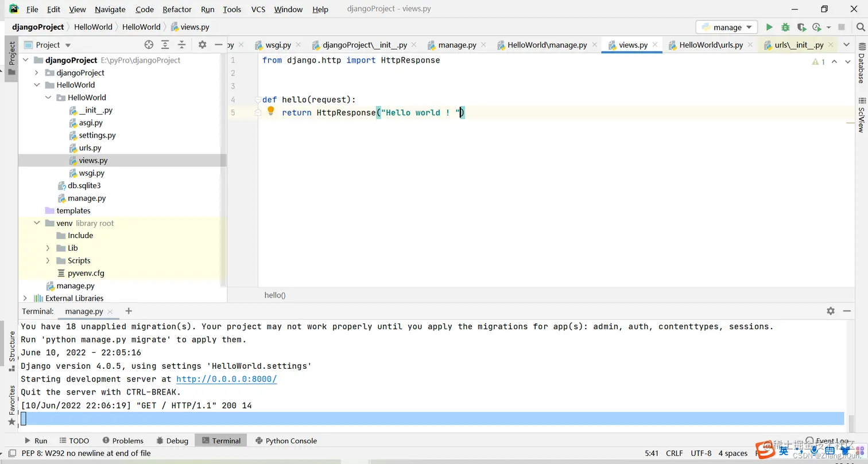
Task: Expand the djangoProject subfolder
Action: point(37,73)
